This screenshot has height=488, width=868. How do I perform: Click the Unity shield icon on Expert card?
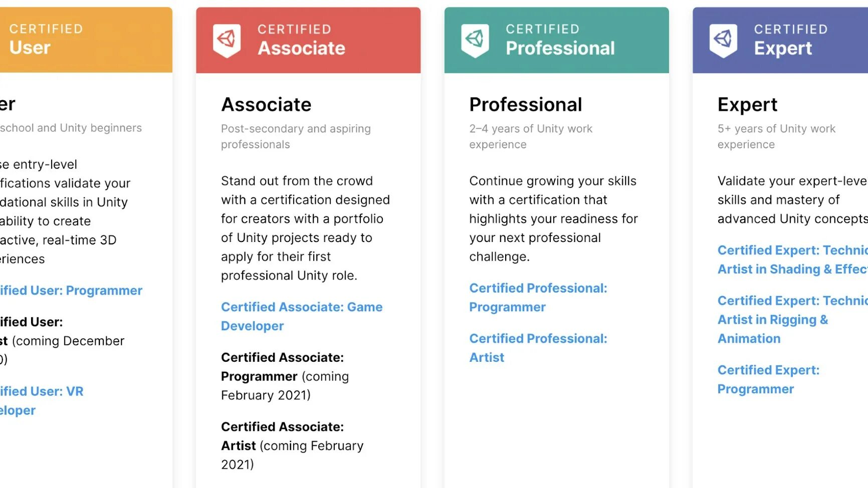pos(723,40)
